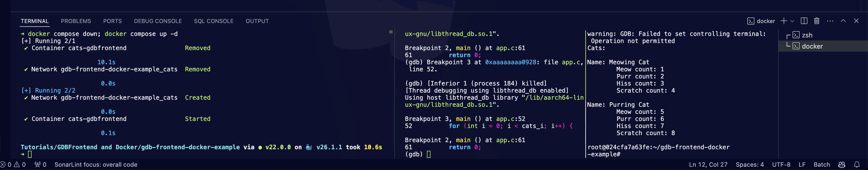Split the terminal pane
Image resolution: width=868 pixels, height=170 pixels.
pos(804,21)
